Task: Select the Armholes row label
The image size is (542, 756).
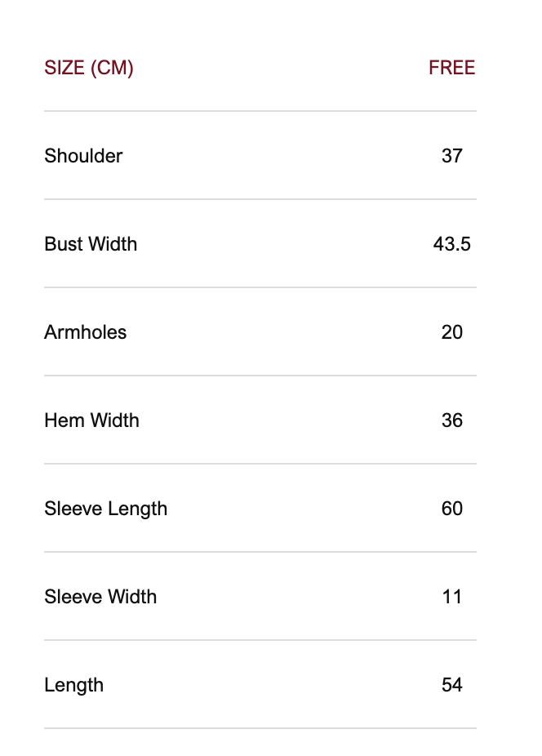Action: point(86,332)
